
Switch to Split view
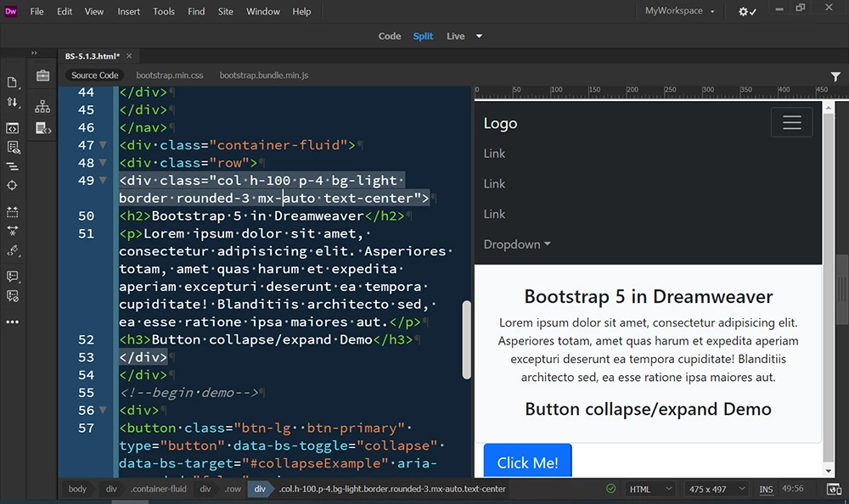(423, 36)
